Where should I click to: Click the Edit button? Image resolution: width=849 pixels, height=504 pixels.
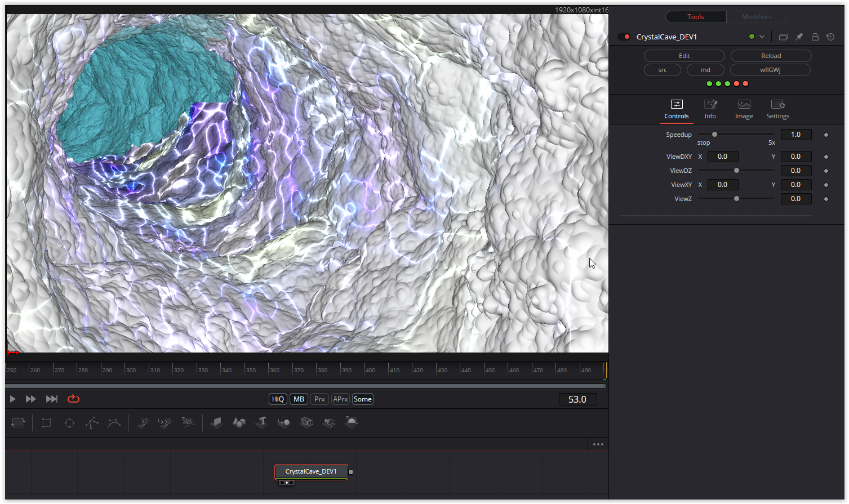click(684, 56)
